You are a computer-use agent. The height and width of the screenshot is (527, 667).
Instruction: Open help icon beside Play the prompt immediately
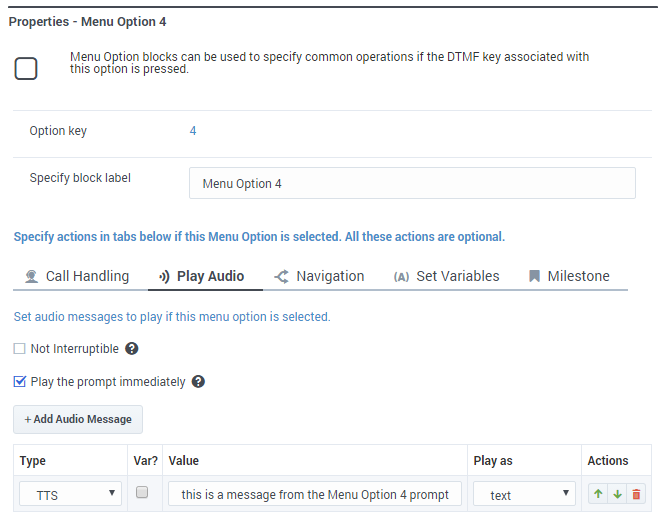point(198,381)
